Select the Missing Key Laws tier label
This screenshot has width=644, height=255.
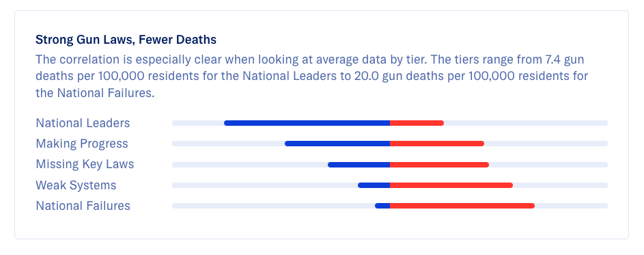pos(85,164)
